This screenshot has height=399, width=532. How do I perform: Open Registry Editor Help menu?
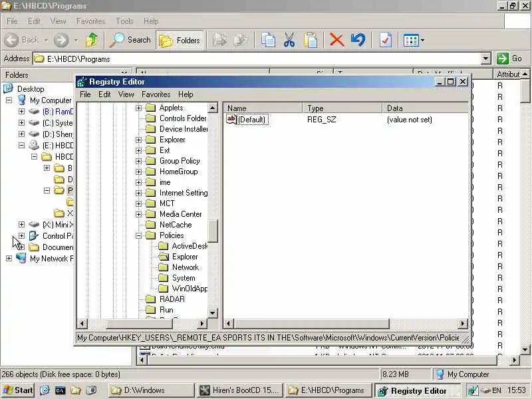click(186, 94)
